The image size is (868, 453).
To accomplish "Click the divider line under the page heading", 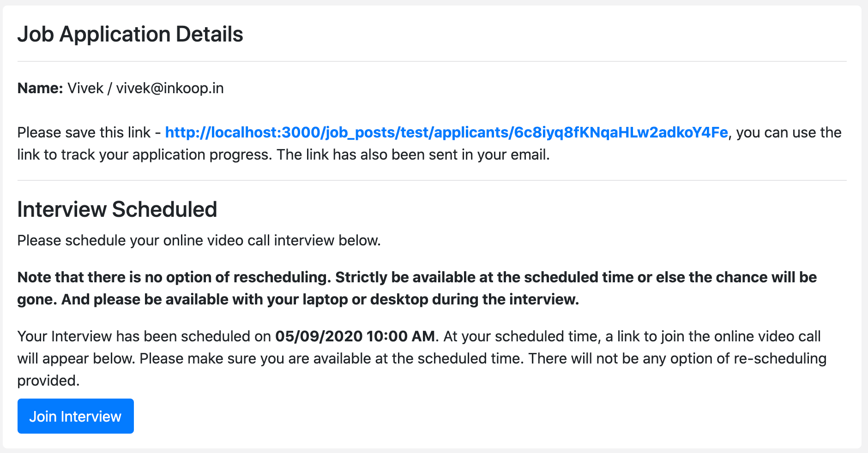I will point(432,61).
